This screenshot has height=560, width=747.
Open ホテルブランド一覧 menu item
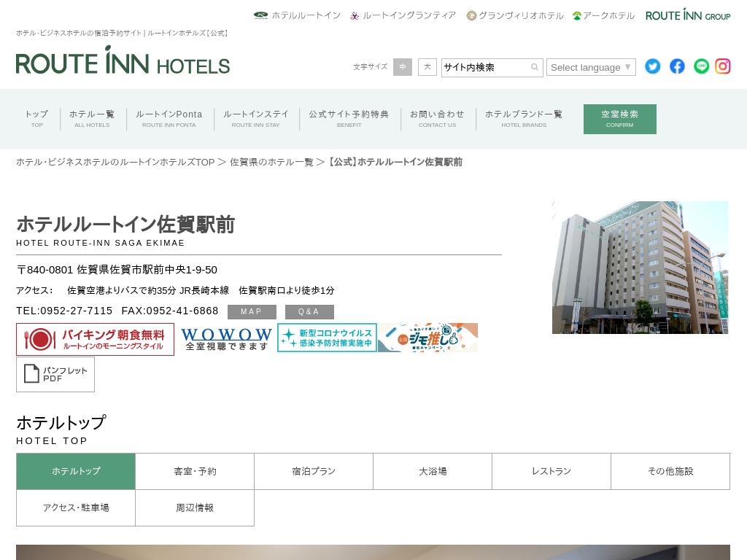524,119
